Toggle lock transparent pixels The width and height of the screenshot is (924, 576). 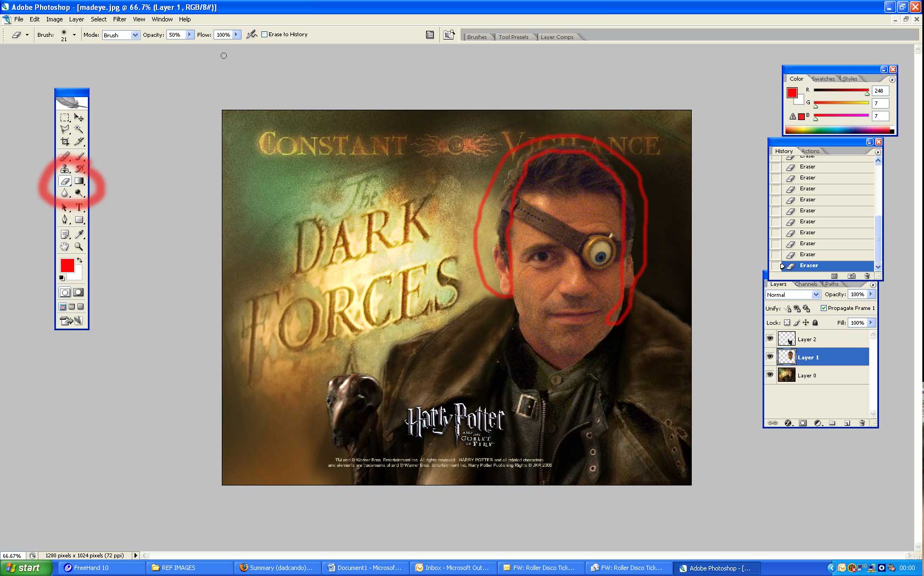click(787, 323)
